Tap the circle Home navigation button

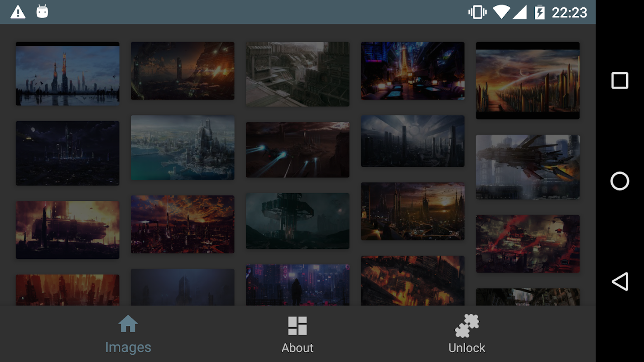pos(620,181)
